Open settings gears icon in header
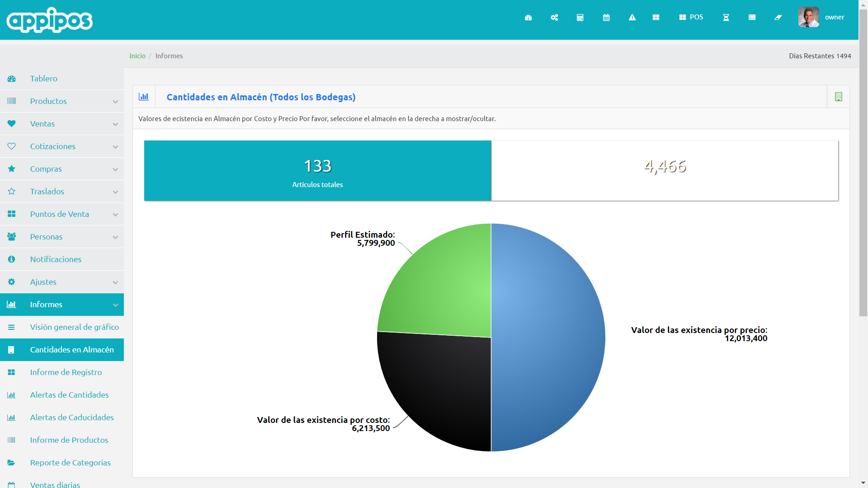This screenshot has height=488, width=868. point(554,18)
